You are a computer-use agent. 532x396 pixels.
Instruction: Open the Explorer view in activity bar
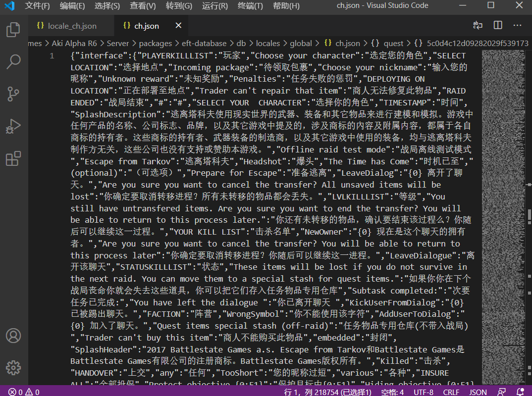(x=13, y=30)
